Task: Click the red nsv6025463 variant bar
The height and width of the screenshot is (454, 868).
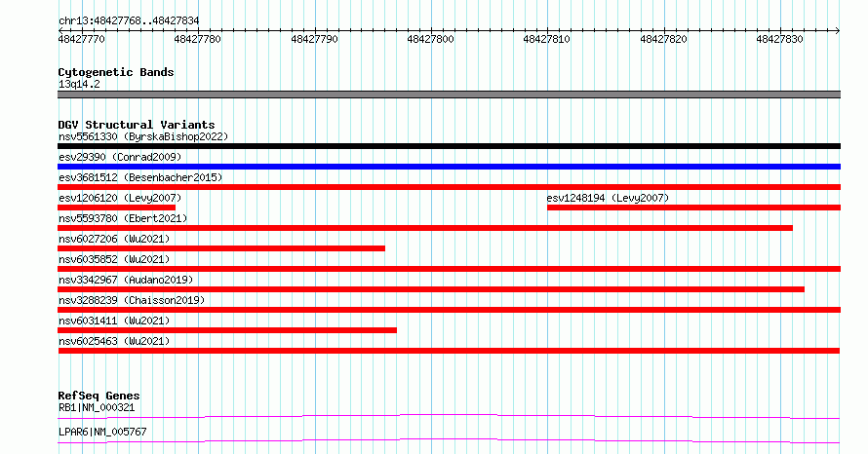Action: tap(449, 351)
